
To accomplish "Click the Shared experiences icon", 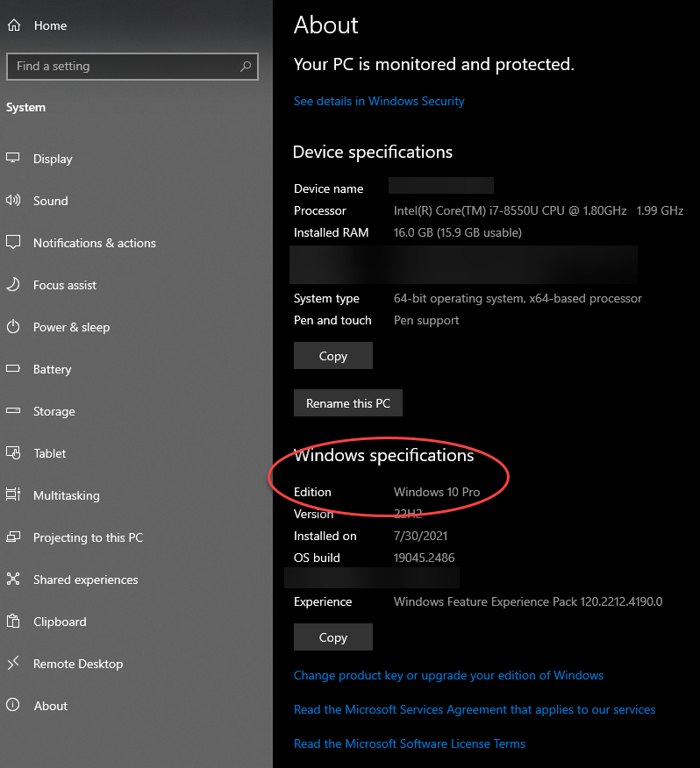I will coord(13,579).
